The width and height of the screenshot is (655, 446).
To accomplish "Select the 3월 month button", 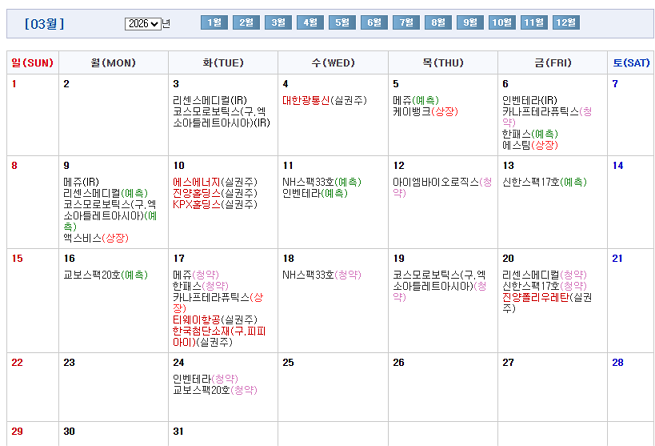I will [278, 23].
